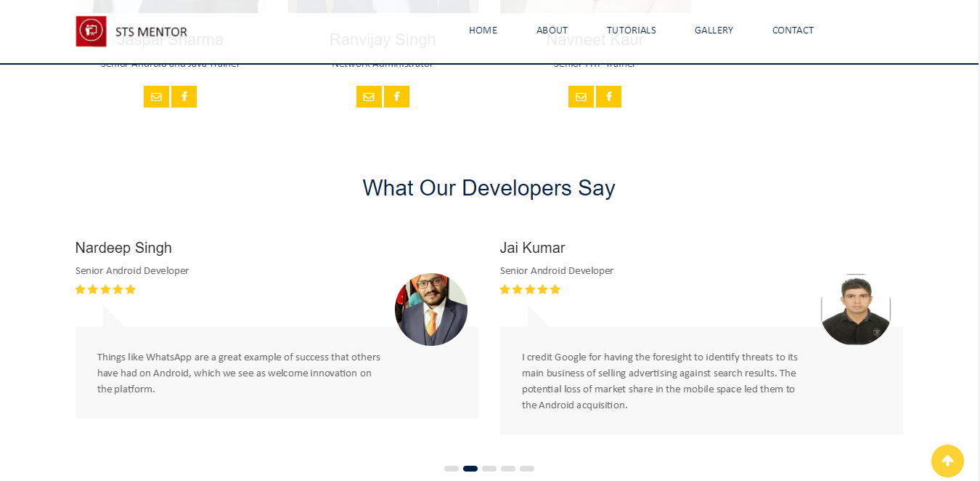Image resolution: width=980 pixels, height=481 pixels.
Task: Click Ranvijay Singh's email icon
Action: [369, 97]
